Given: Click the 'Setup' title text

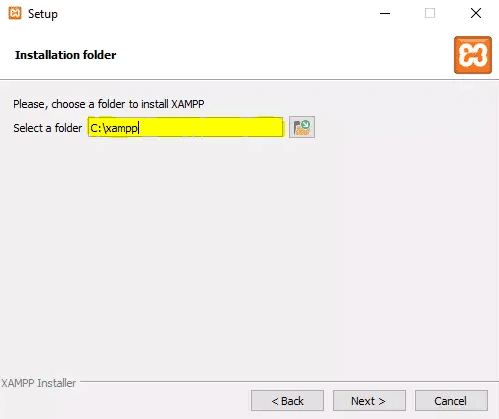Looking at the screenshot, I should (x=43, y=14).
